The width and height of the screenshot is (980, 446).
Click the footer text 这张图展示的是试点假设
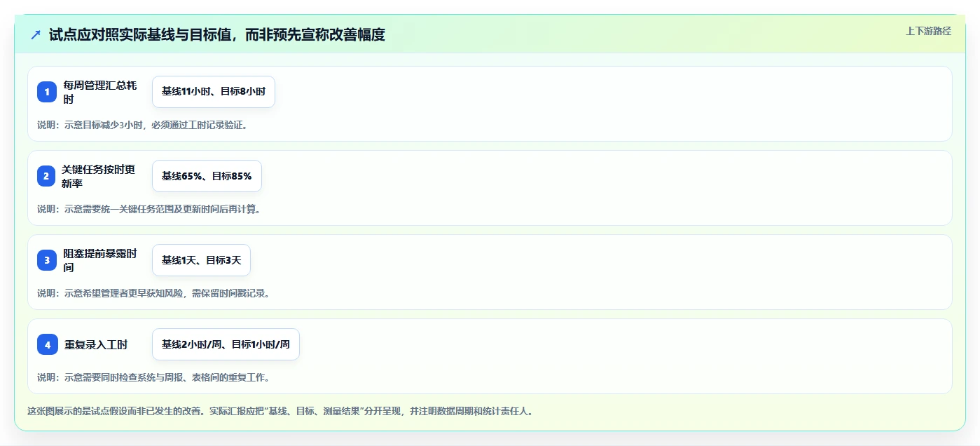pos(280,411)
